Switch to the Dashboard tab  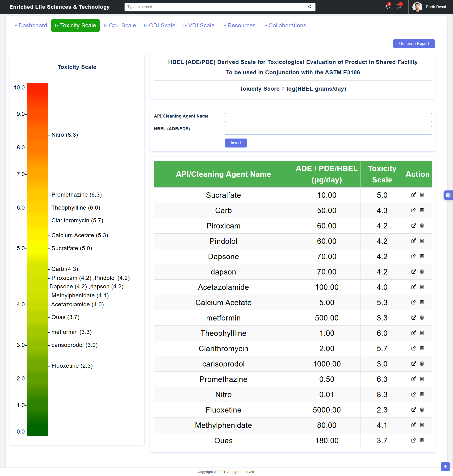tap(30, 25)
